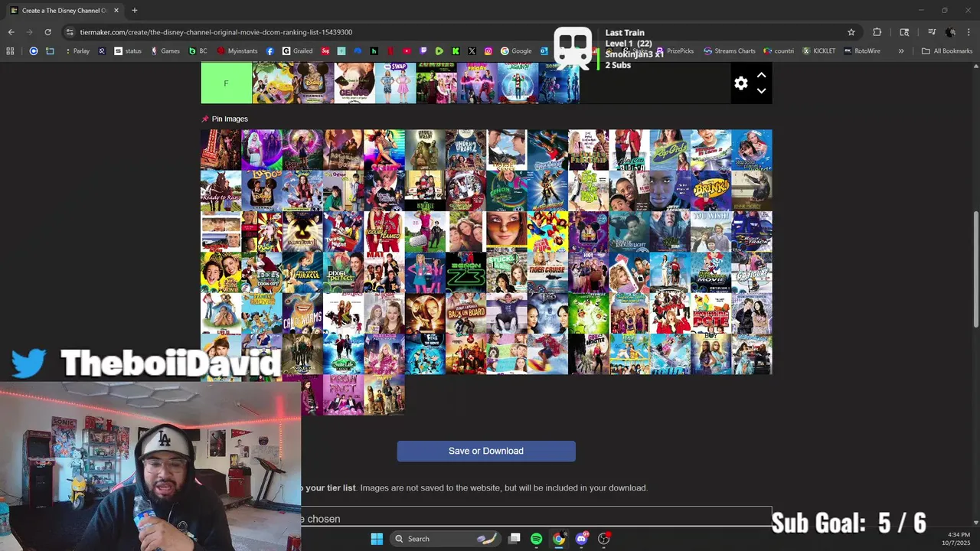
Task: Expand hidden bookmarks chevron
Action: 901,51
